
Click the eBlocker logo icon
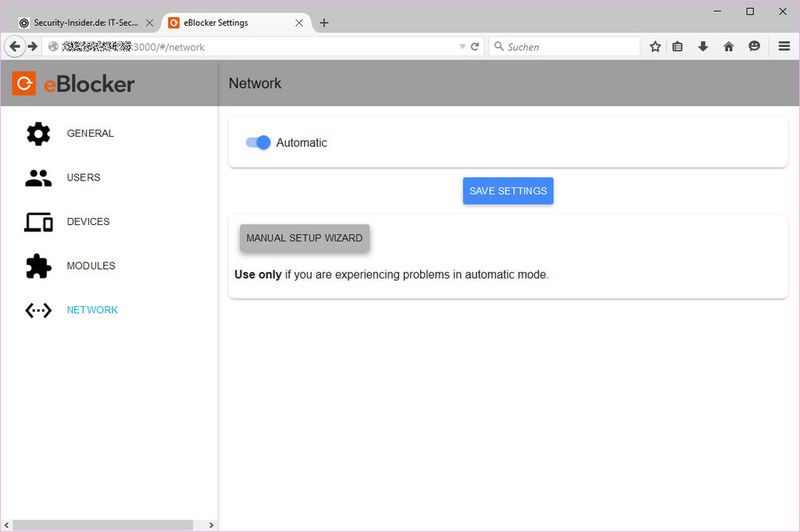[24, 83]
